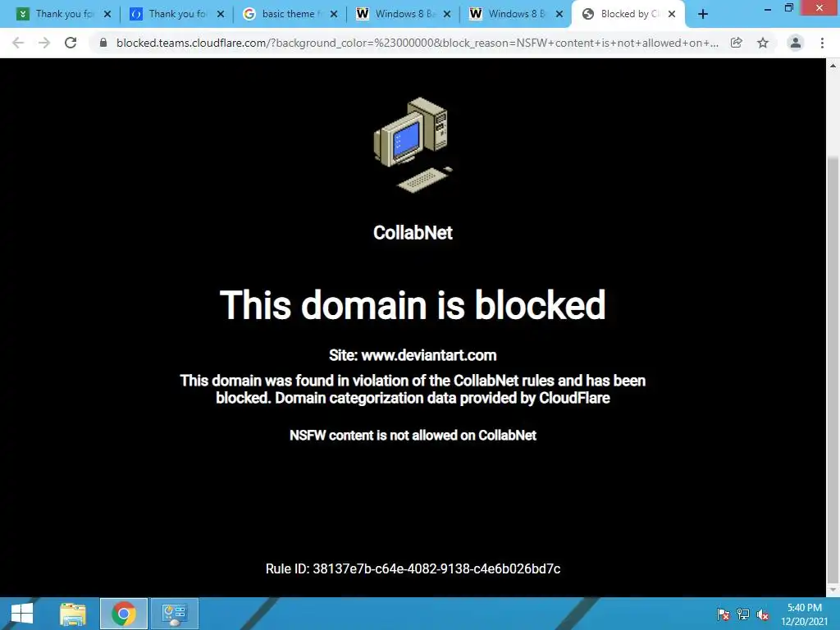
Task: Open the taskbar clock showing 5:40 PM
Action: (x=804, y=614)
